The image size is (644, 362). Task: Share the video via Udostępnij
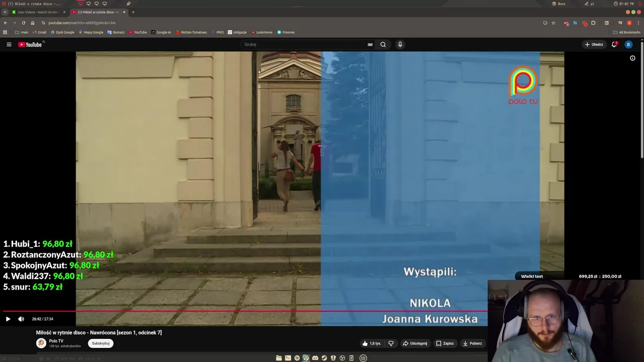(415, 343)
